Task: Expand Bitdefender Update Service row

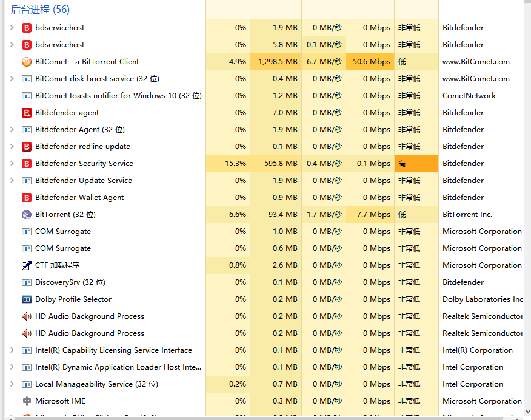Action: pos(12,180)
